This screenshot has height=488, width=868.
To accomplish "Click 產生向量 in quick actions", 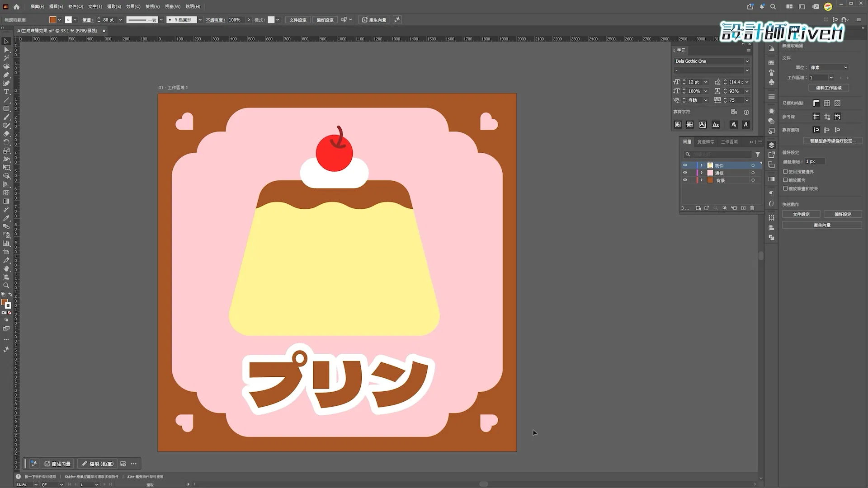I will coord(822,225).
